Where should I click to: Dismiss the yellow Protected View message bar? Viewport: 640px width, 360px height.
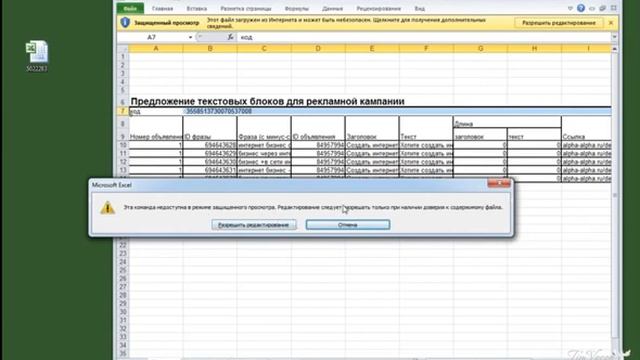click(611, 23)
